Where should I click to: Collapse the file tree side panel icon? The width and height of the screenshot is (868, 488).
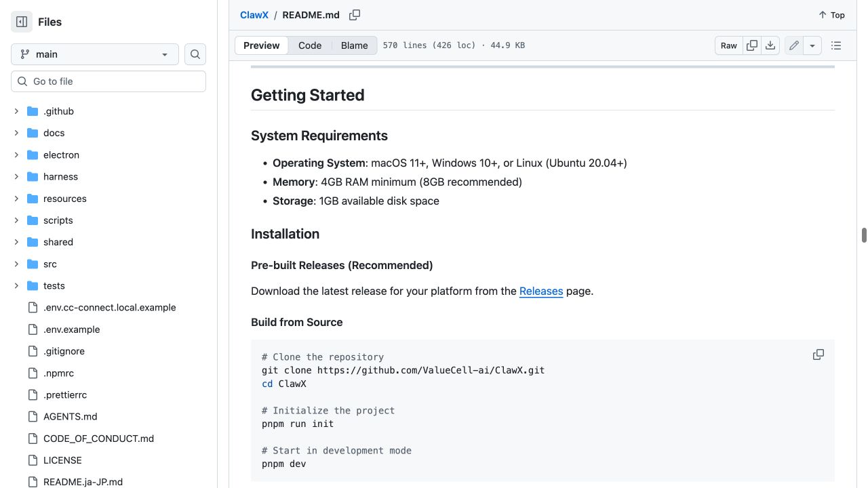[22, 22]
